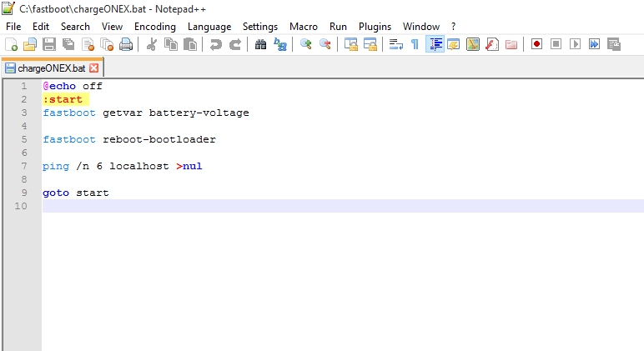Viewport: 644px width, 351px height.
Task: Open the Settings menu
Action: (x=260, y=27)
